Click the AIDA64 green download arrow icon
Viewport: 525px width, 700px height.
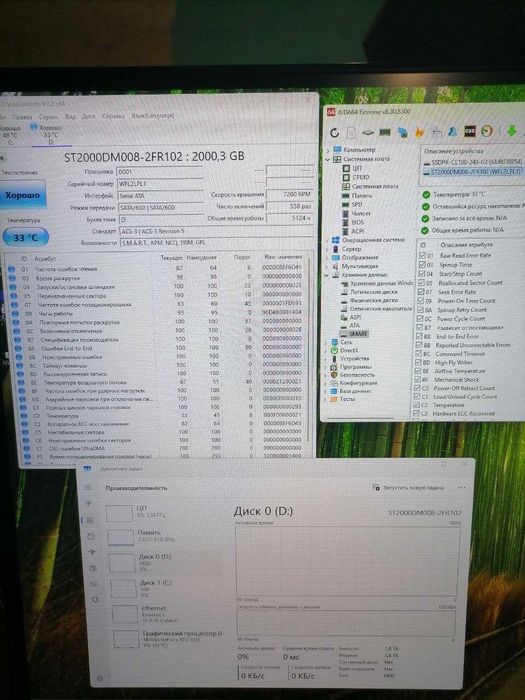pyautogui.click(x=512, y=131)
